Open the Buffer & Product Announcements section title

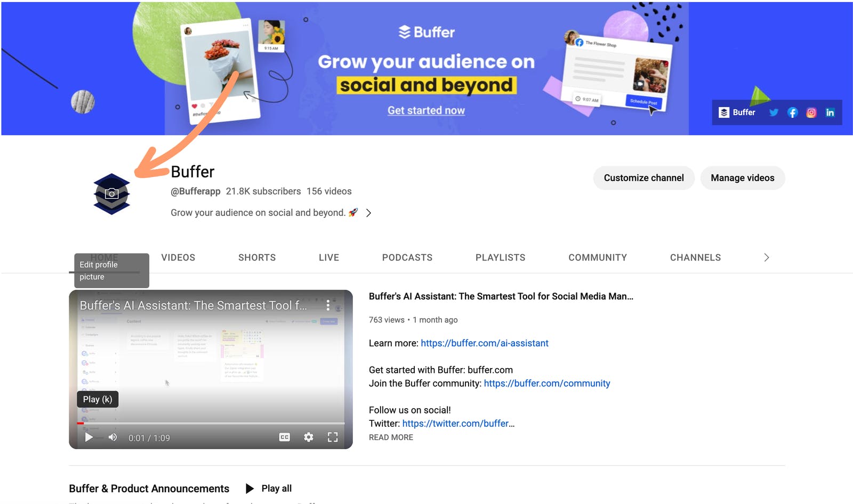click(149, 489)
